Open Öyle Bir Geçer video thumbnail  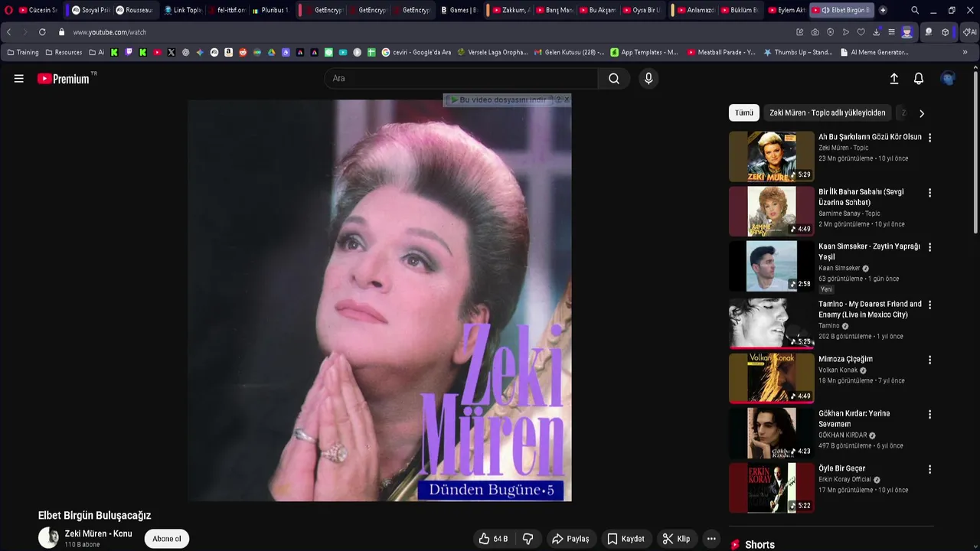coord(772,487)
